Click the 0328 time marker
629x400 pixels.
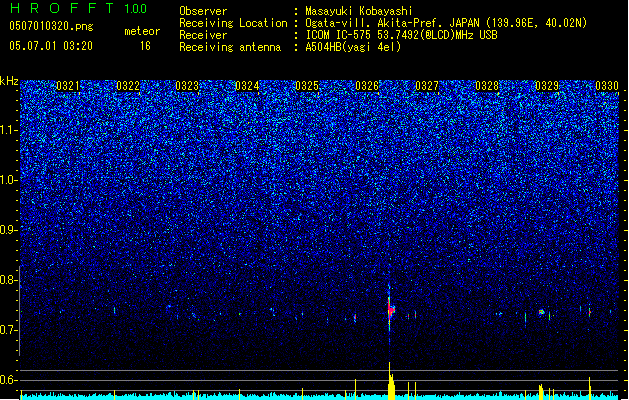[x=487, y=86]
